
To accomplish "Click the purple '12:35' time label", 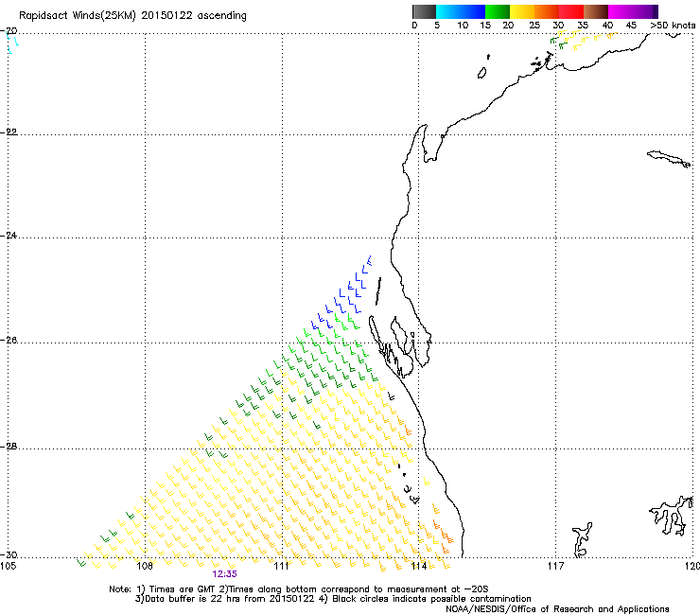I will pos(224,574).
